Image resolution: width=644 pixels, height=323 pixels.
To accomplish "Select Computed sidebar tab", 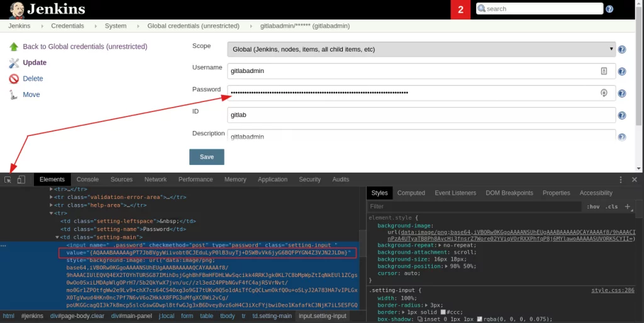I will 411,193.
